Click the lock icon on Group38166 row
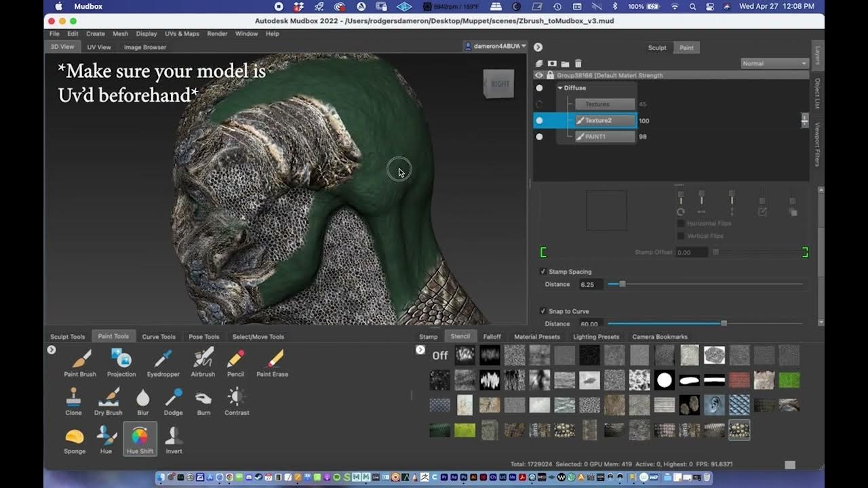The height and width of the screenshot is (488, 868). pos(550,75)
